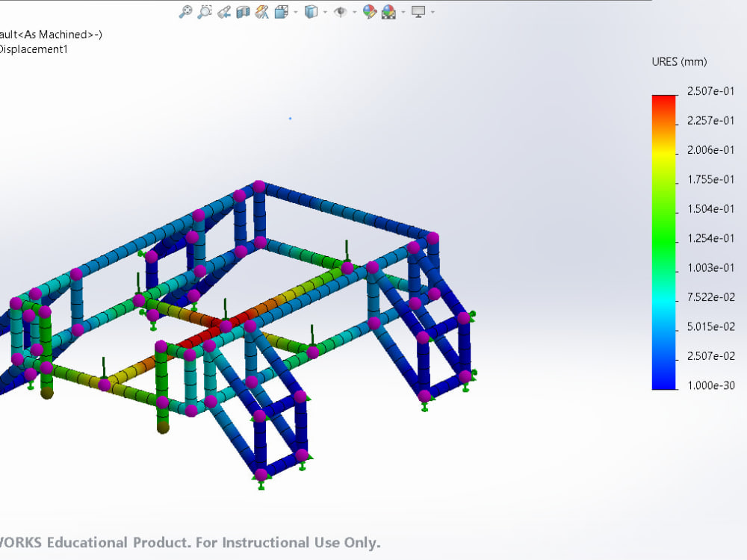The height and width of the screenshot is (560, 747).
Task: Click the Edit Appearance icon
Action: pyautogui.click(x=369, y=11)
